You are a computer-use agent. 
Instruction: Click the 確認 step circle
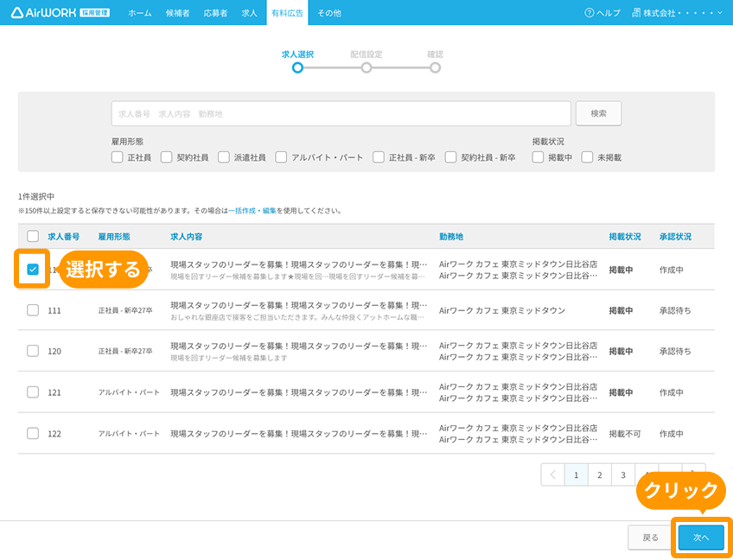[x=435, y=68]
